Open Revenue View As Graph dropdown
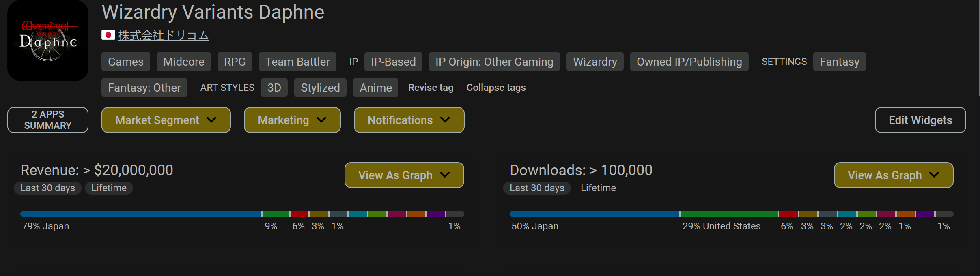Viewport: 980px width, 276px height. (x=404, y=175)
